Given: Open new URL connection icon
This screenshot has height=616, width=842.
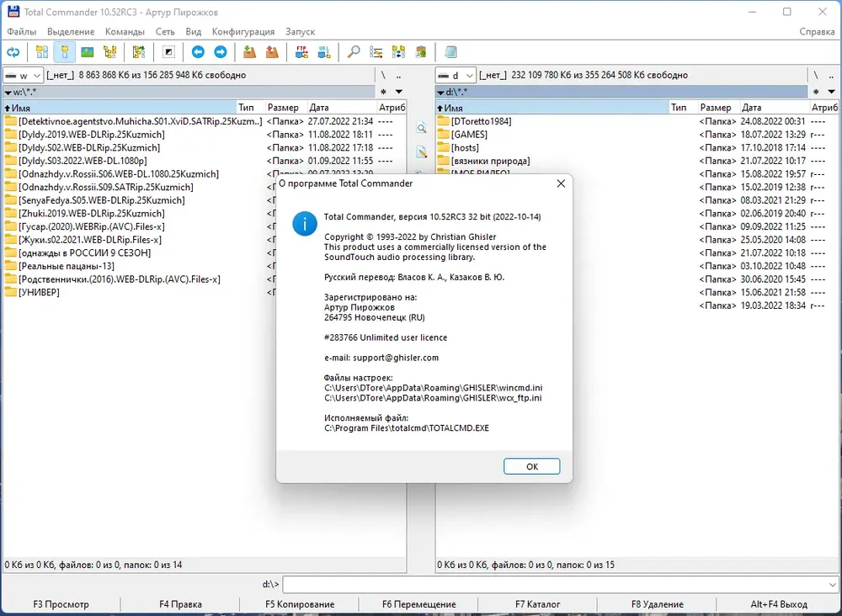Looking at the screenshot, I should pos(324,52).
